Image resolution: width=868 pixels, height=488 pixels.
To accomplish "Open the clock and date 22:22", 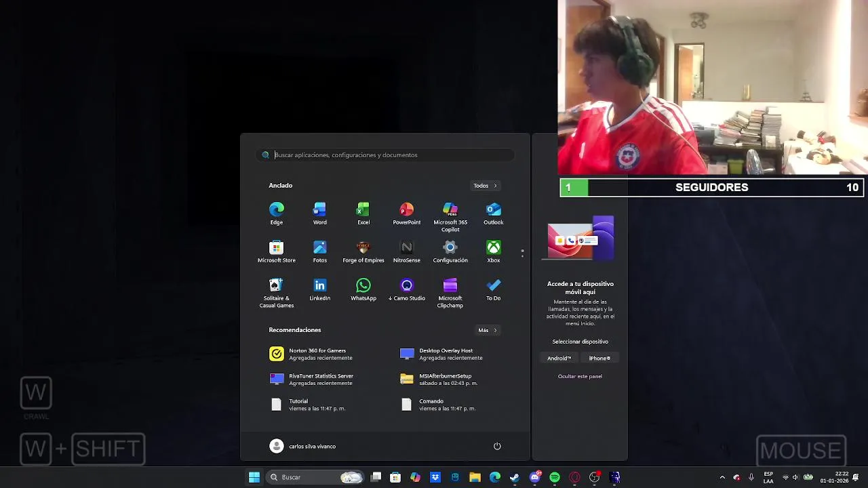I will coord(834,477).
